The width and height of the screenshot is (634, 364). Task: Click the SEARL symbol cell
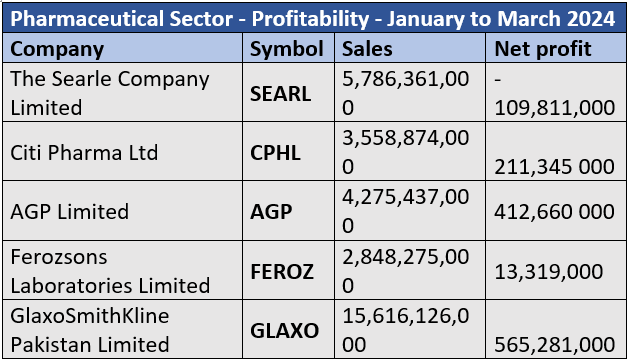pyautogui.click(x=288, y=93)
